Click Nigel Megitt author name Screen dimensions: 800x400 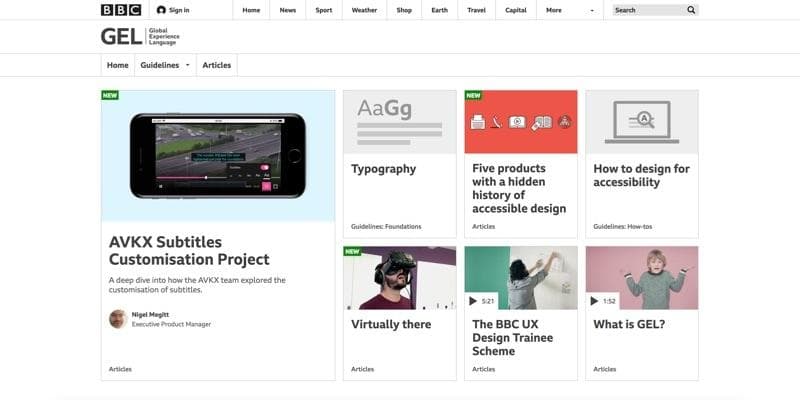coord(151,315)
